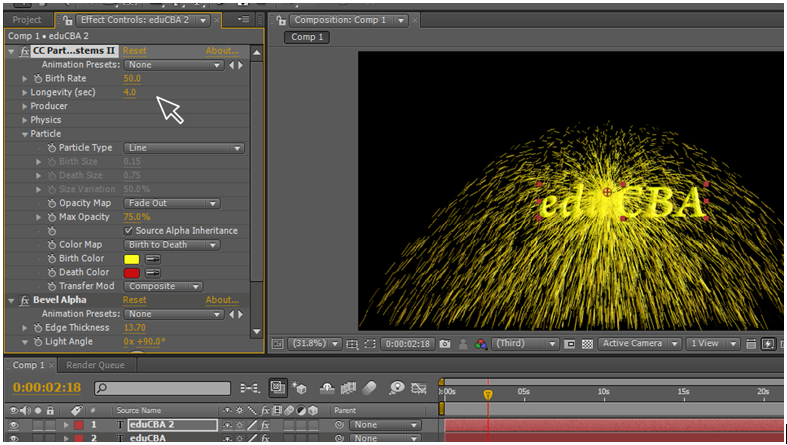Open the Color Map dropdown
Image resolution: width=787 pixels, height=445 pixels.
pyautogui.click(x=172, y=245)
